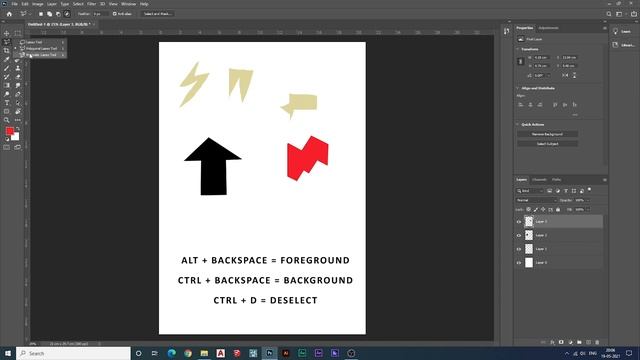Switch to the Channels tab
The image size is (640, 360).
[539, 180]
